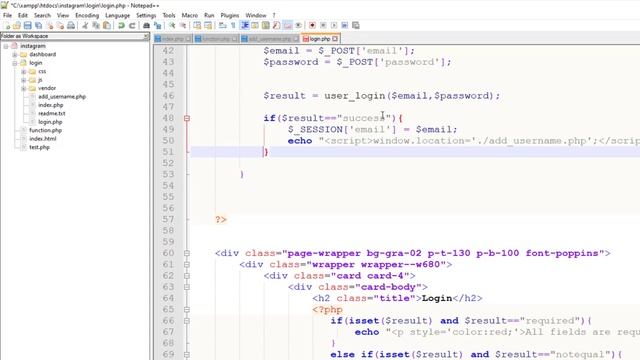Create a new file from toolbar

click(7, 25)
